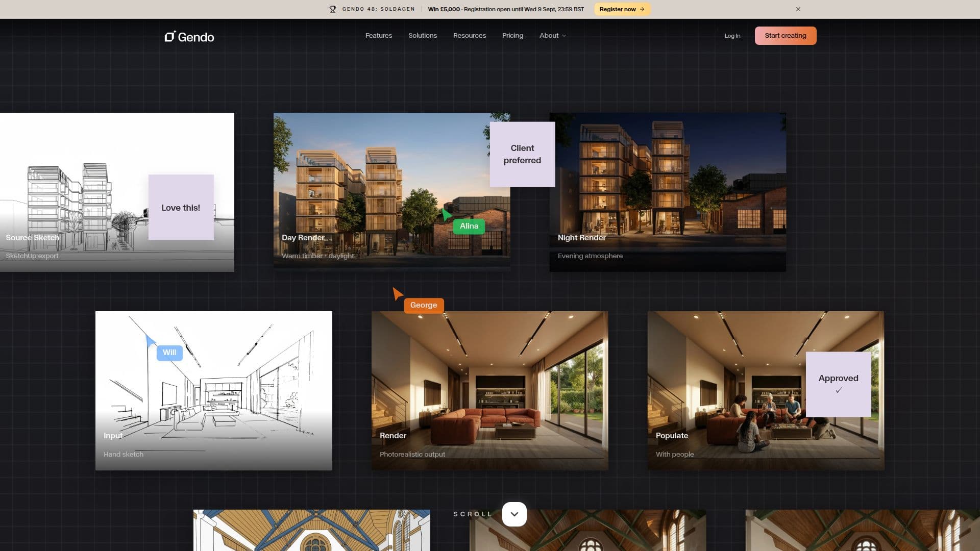Open the Solutions menu
Screen dimensions: 980x551
coord(423,36)
